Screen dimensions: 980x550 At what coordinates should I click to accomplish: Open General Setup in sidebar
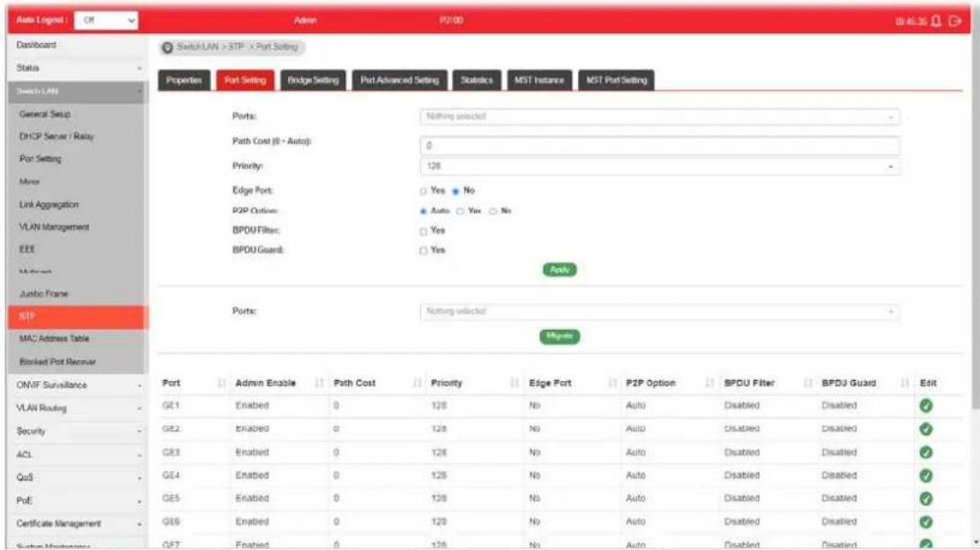coord(45,114)
